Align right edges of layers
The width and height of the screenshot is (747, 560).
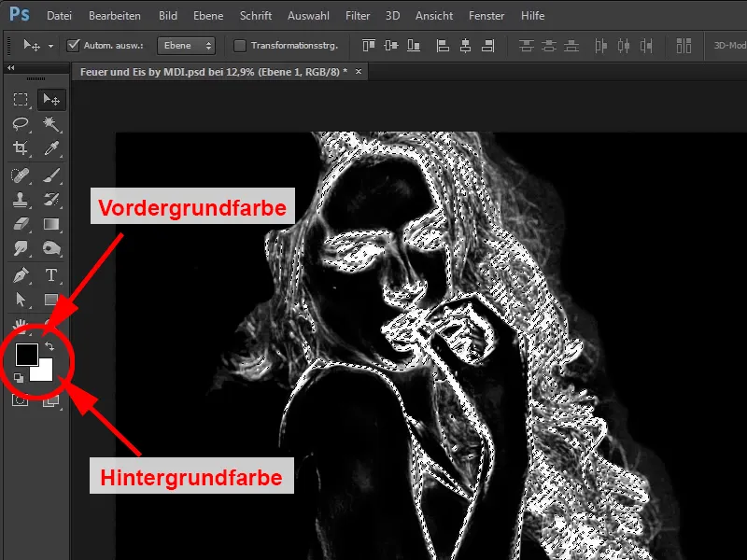pos(487,46)
